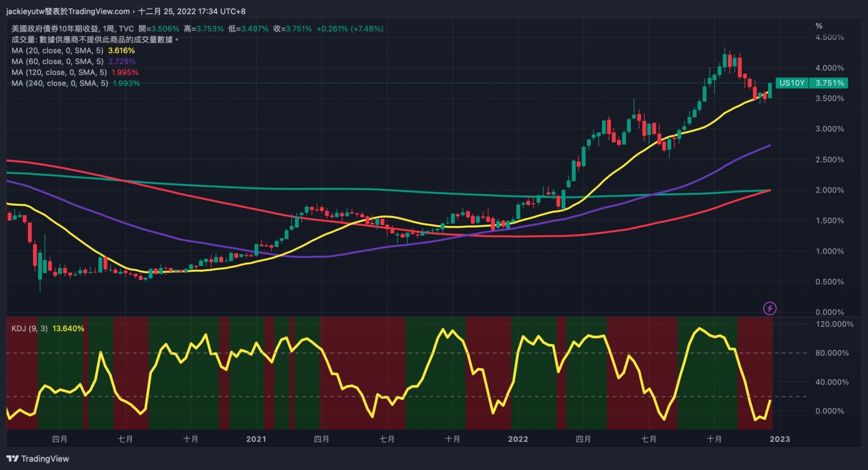Click the purple lightning bolt icon

769,308
